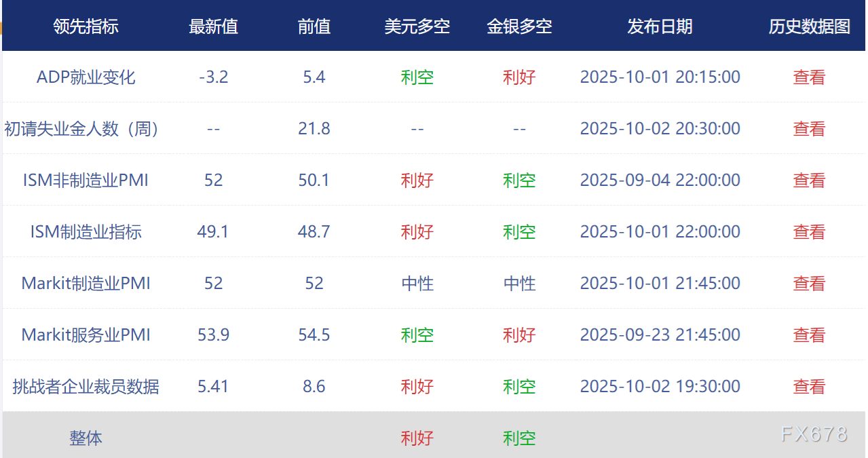Click 查看 link for ADP就业变化 row
868x458 pixels.
point(809,77)
